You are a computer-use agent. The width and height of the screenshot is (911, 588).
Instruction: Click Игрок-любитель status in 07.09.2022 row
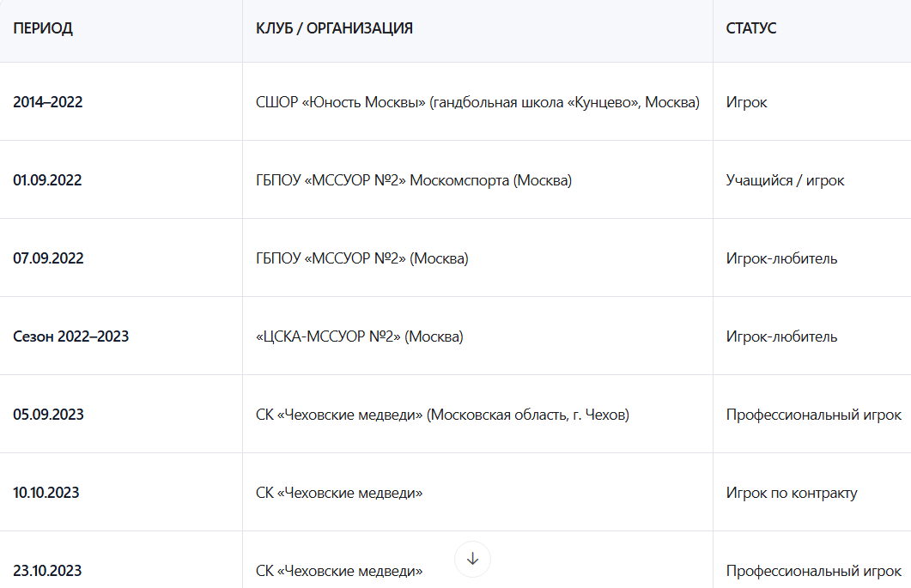point(781,258)
